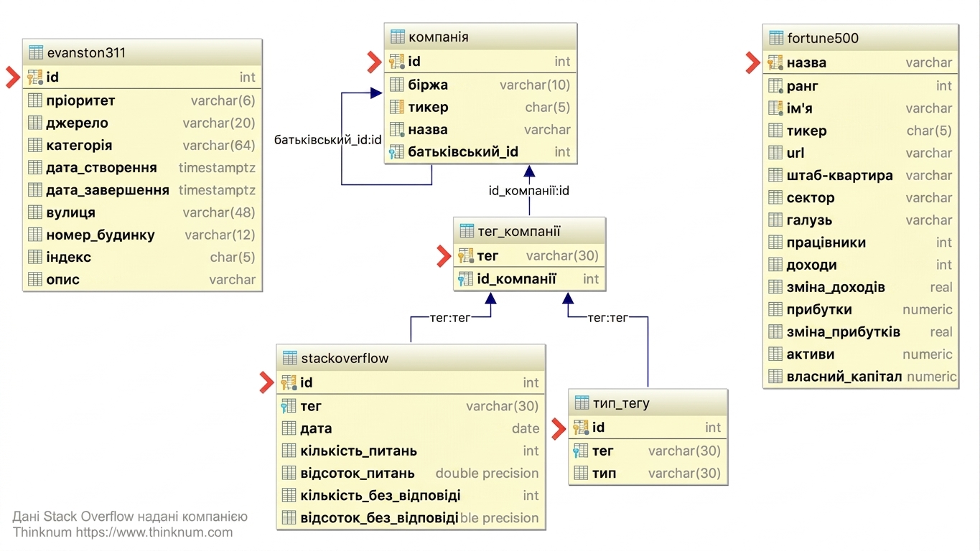
Task: Select the primary key icon of stackoverflow id
Action: pyautogui.click(x=289, y=382)
